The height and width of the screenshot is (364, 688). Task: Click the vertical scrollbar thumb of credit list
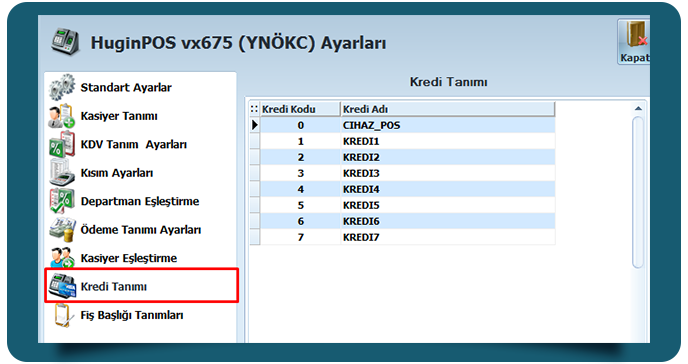(638, 192)
